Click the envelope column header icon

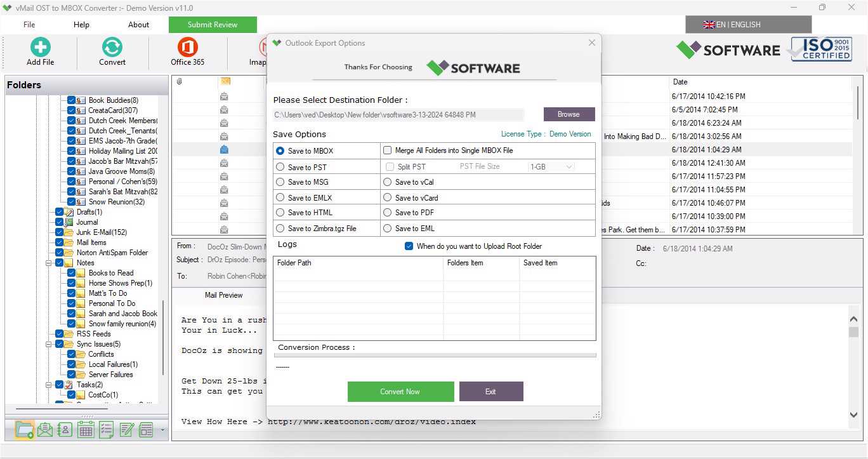225,81
